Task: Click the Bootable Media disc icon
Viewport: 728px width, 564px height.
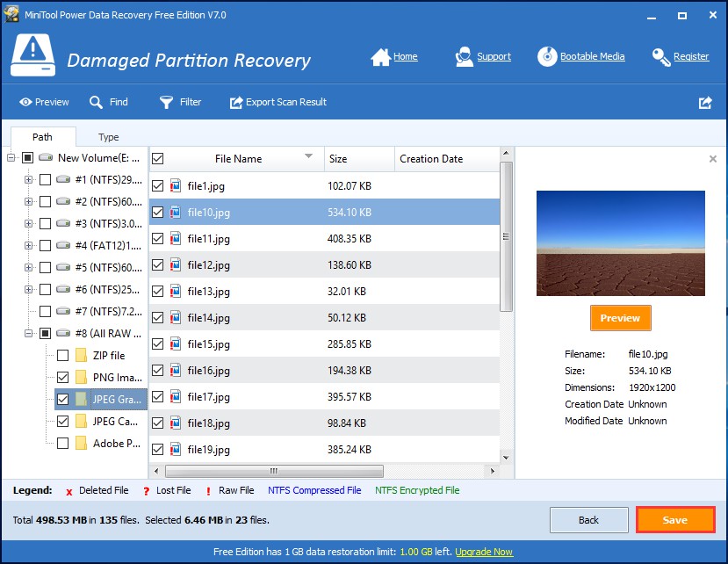Action: tap(547, 57)
